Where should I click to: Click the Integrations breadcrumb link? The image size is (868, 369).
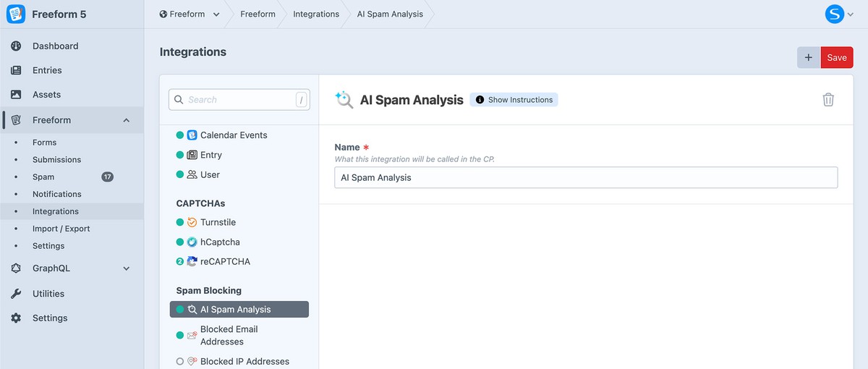click(x=316, y=14)
